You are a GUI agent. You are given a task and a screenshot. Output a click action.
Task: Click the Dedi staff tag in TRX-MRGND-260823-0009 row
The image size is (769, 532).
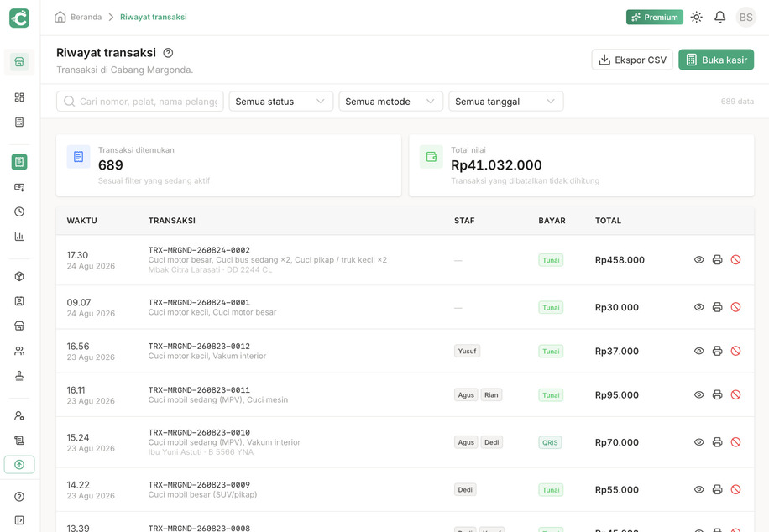[x=465, y=489]
